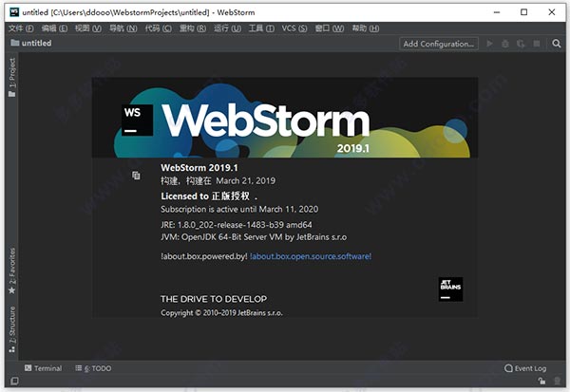Open the VCS (S) menu
Viewport: 570px width, 392px height.
pyautogui.click(x=294, y=28)
